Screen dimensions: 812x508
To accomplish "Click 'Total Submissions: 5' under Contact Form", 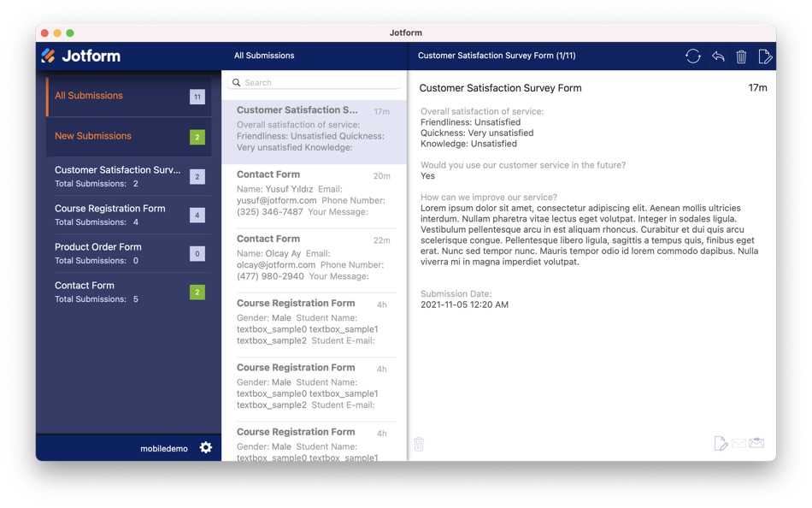I will click(97, 299).
